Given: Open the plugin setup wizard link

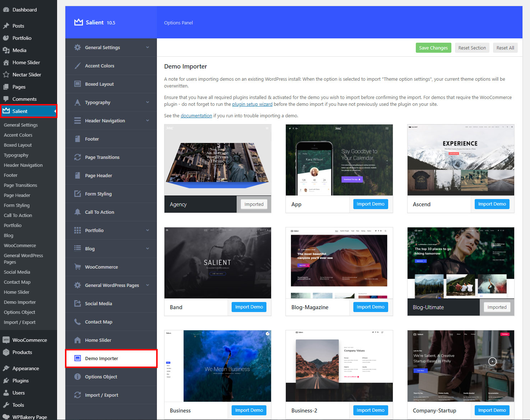Looking at the screenshot, I should 252,104.
